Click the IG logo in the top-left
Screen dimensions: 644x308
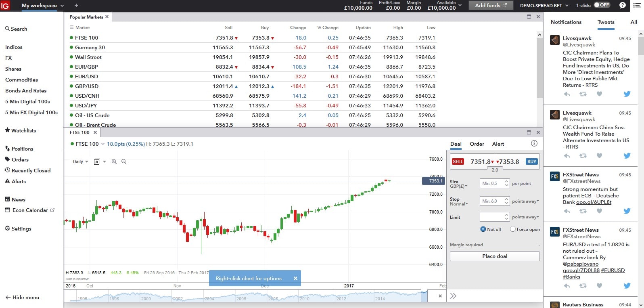[x=5, y=6]
